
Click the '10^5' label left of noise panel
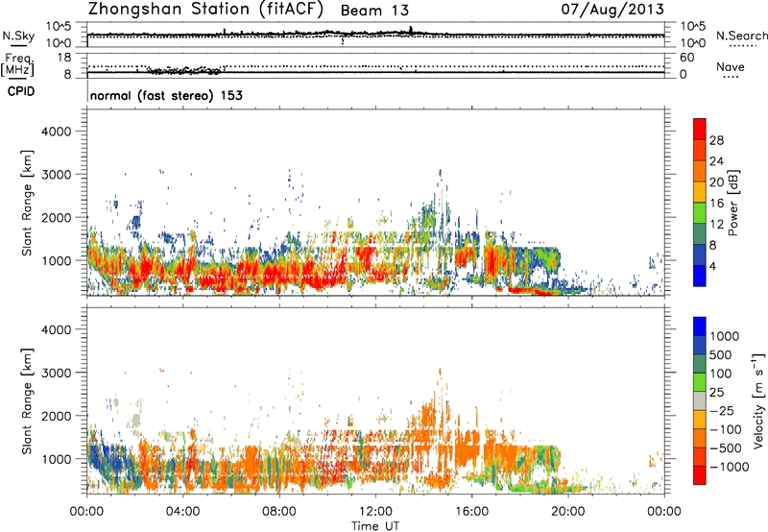click(x=59, y=27)
